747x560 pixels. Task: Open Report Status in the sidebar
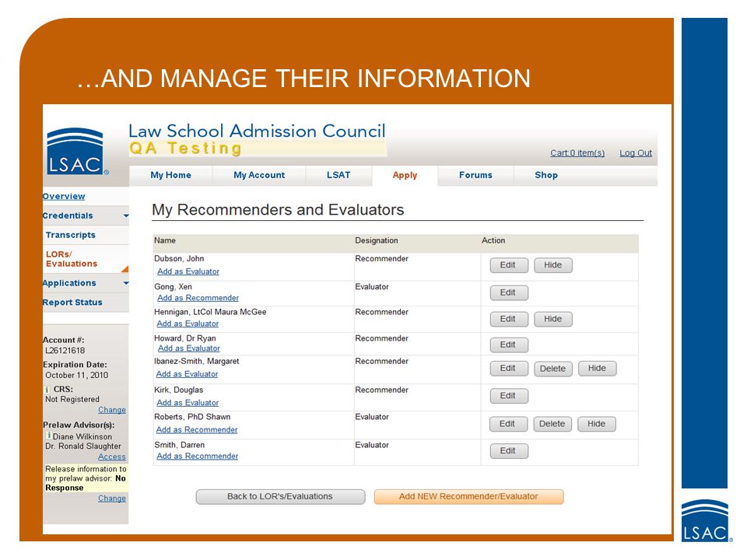click(72, 303)
